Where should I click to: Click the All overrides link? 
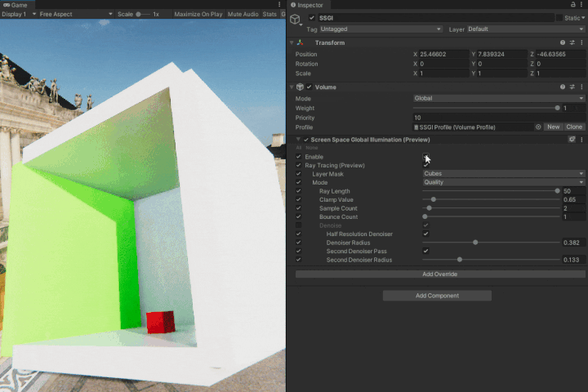(299, 148)
